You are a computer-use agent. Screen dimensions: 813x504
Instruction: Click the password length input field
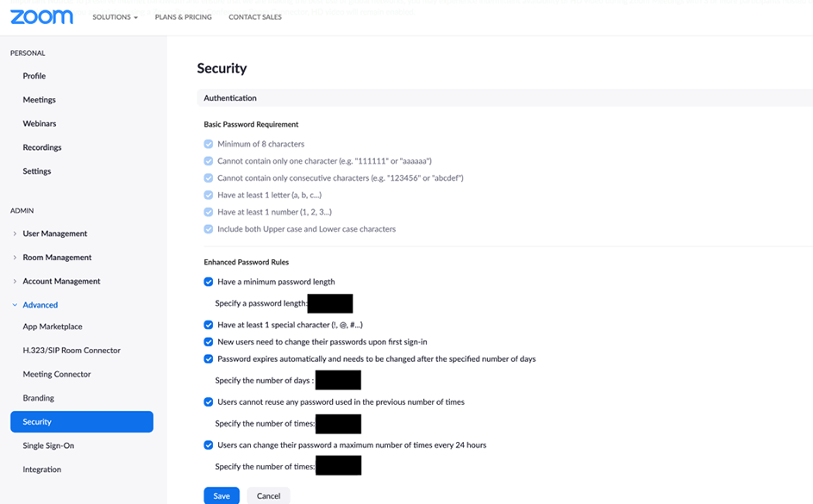click(x=330, y=303)
